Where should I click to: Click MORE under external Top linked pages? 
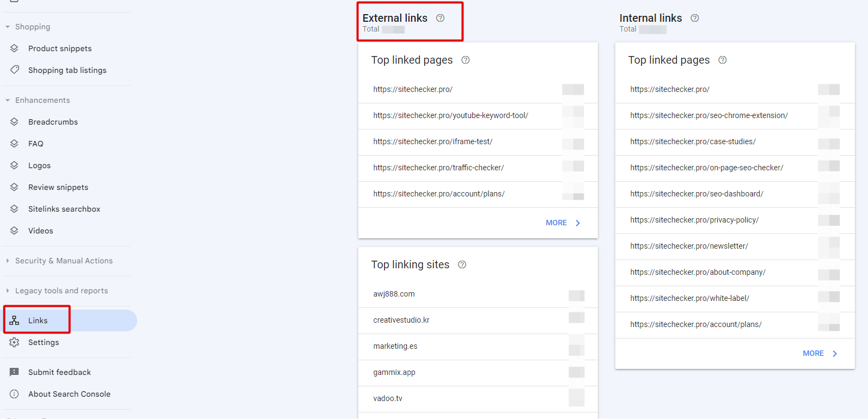point(556,223)
